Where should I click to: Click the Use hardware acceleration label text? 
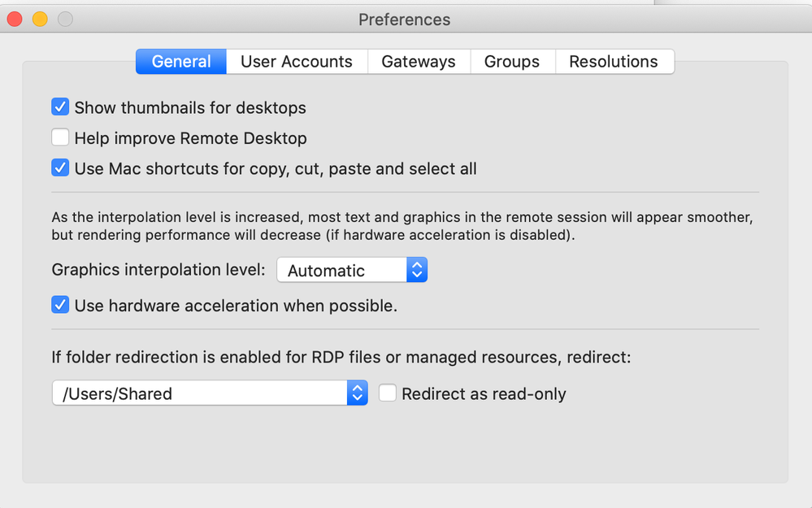point(236,306)
